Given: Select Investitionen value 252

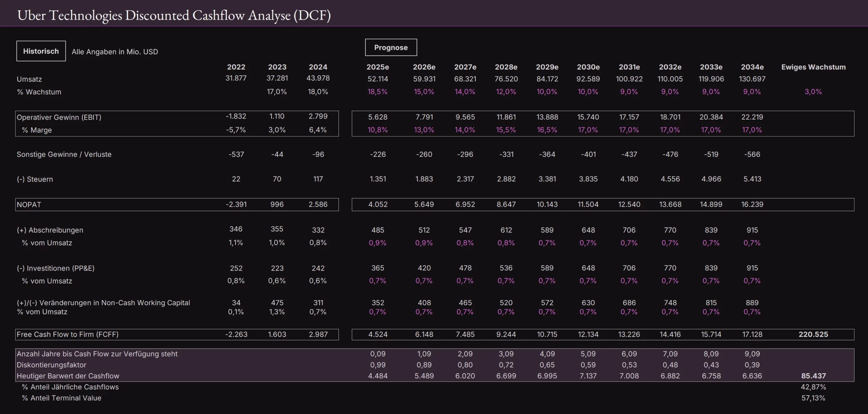Looking at the screenshot, I should (x=236, y=268).
